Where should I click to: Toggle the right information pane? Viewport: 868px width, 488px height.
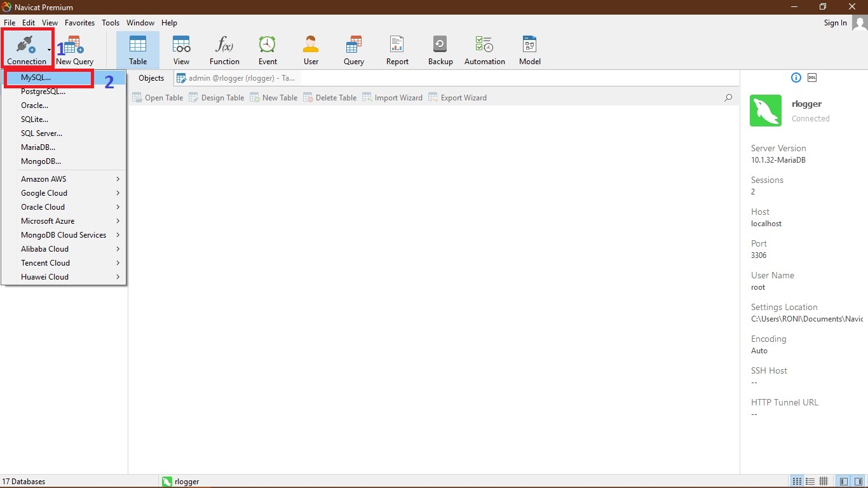coord(857,481)
